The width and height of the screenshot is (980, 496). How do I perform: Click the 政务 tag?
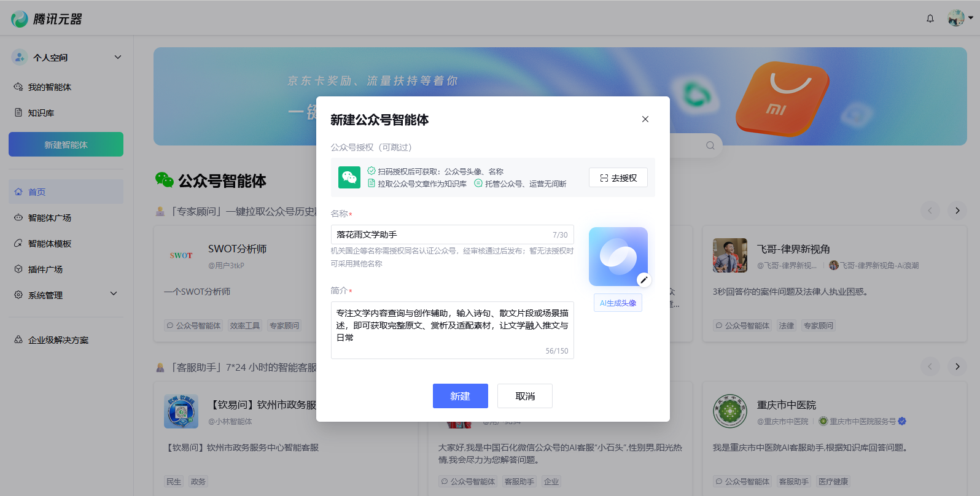(x=198, y=481)
